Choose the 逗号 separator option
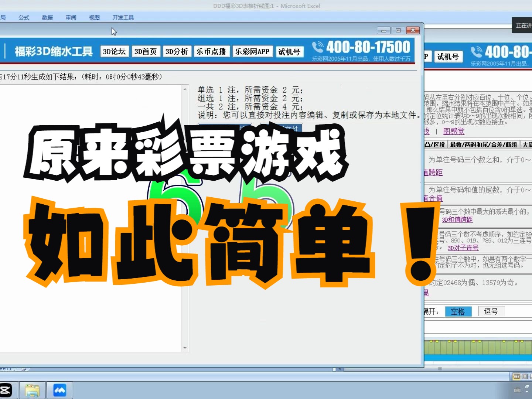 pos(491,311)
